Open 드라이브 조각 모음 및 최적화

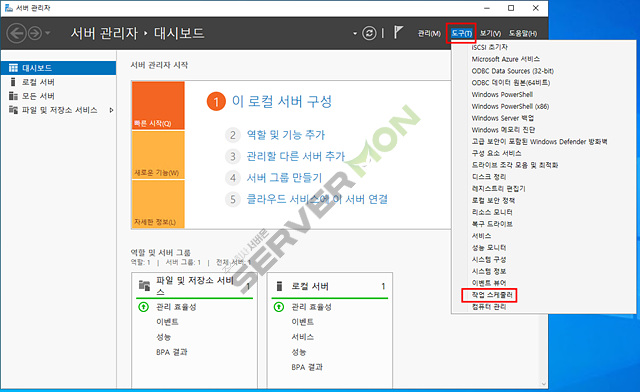tap(515, 165)
